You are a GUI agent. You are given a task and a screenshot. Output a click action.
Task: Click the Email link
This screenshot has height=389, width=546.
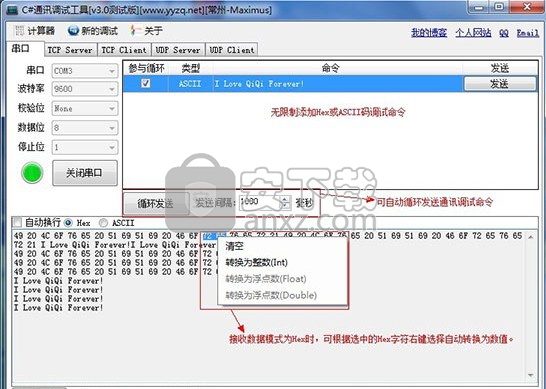[528, 33]
